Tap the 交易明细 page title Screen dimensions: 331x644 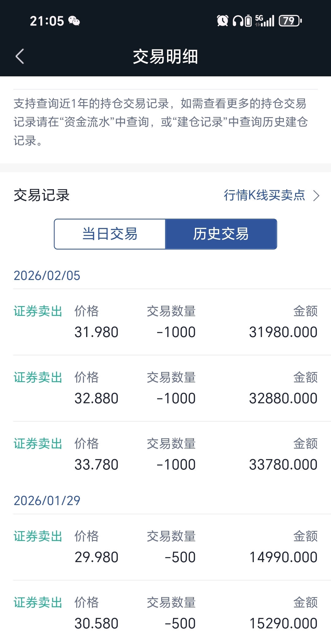[x=165, y=56]
